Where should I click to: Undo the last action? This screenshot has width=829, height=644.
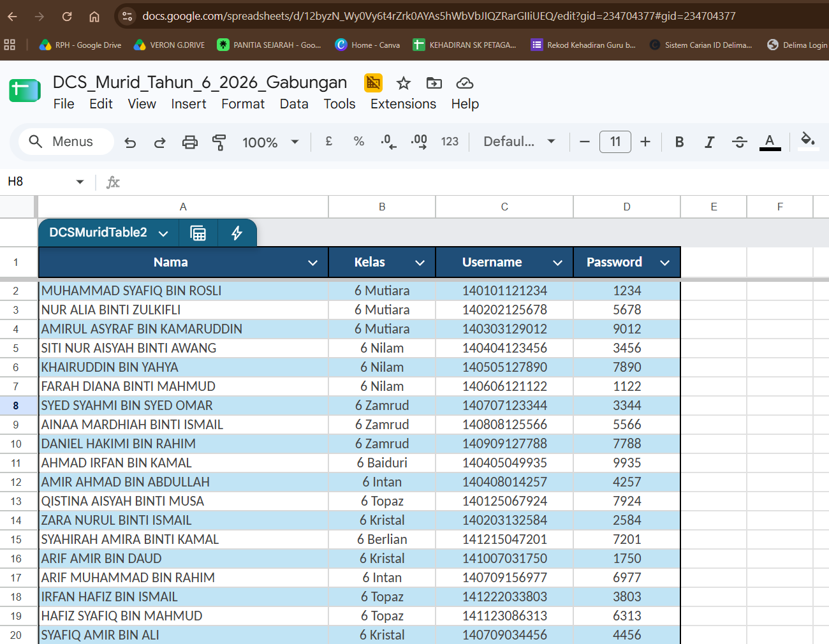130,142
